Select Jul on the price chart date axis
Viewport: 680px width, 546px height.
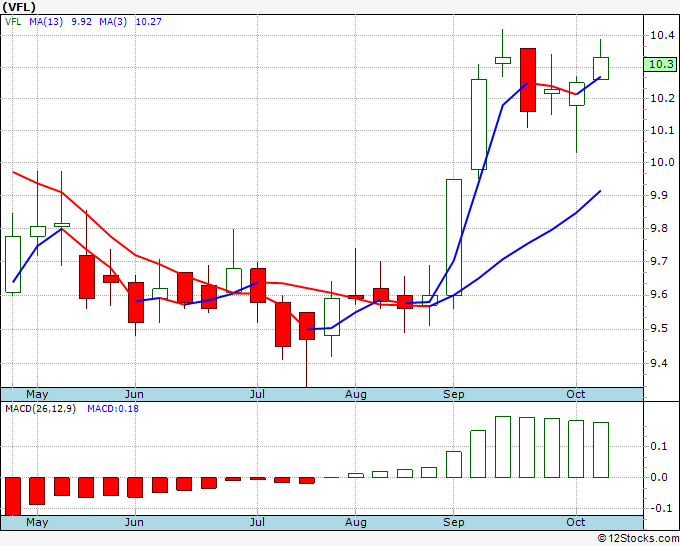[x=257, y=394]
